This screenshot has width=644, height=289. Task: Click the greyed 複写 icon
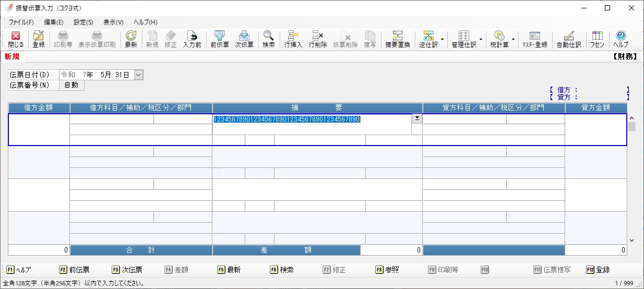click(370, 40)
